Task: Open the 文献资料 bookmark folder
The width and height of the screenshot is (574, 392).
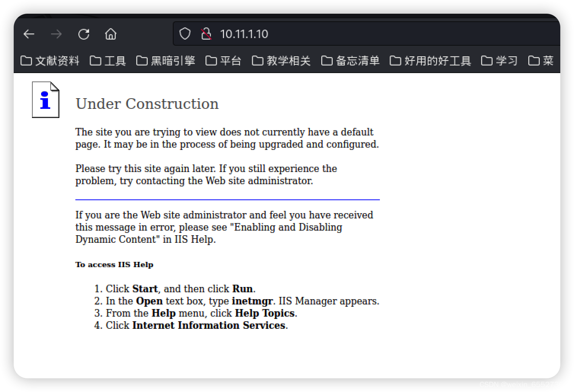Action: pos(50,61)
